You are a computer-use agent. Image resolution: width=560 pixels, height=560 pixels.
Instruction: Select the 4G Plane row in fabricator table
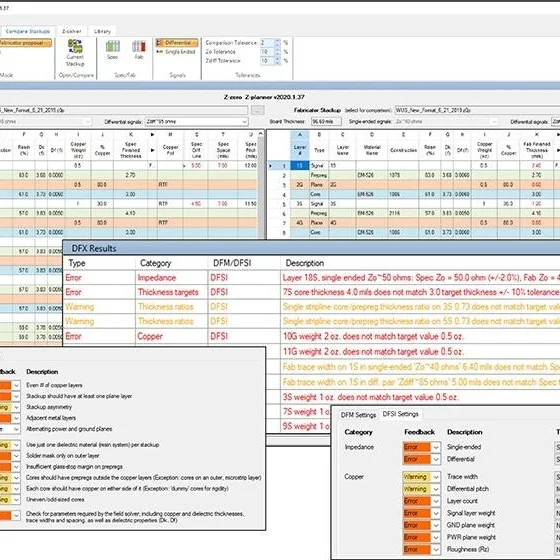coord(414,223)
